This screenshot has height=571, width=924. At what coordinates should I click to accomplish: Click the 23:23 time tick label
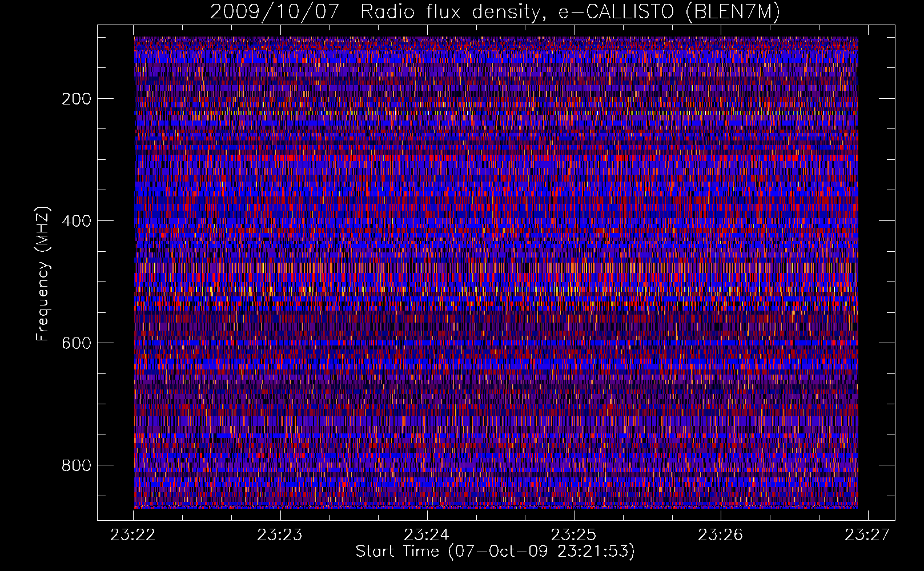point(280,535)
